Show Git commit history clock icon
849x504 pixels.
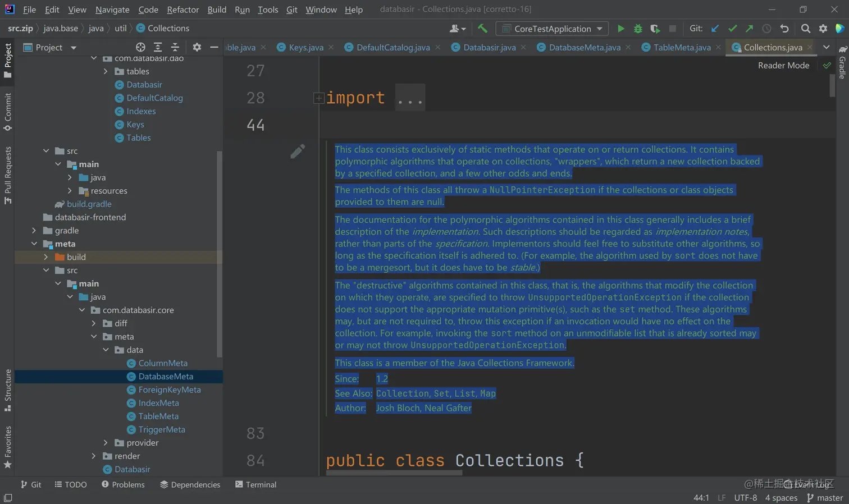coord(766,29)
